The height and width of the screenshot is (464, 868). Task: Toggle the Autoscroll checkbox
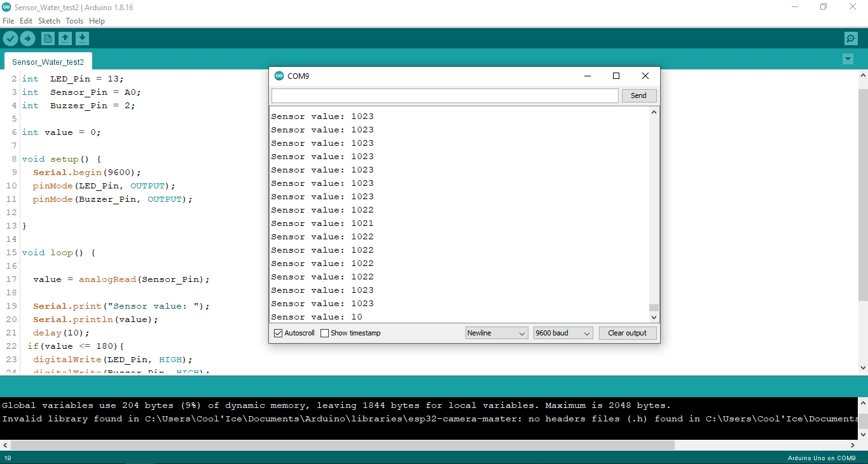[x=278, y=333]
